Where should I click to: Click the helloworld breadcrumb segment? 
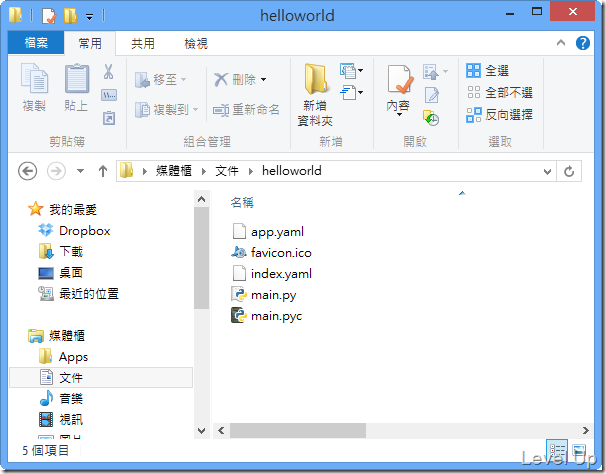point(292,171)
